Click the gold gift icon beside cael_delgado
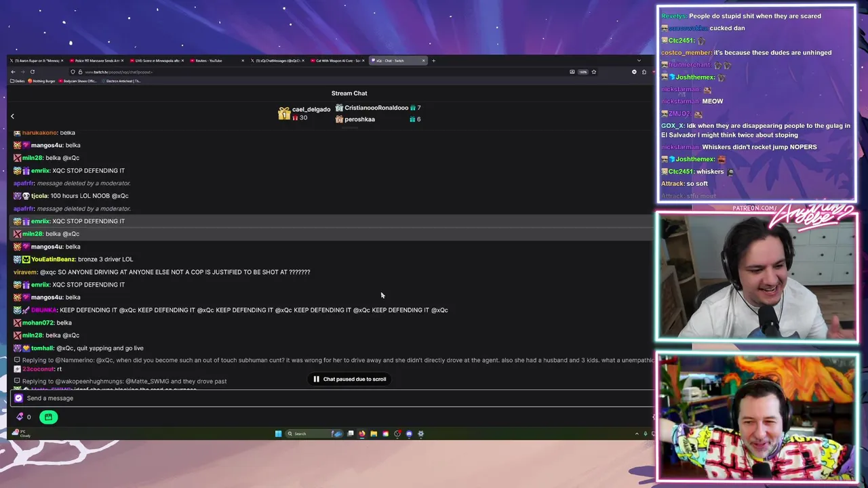 pyautogui.click(x=284, y=114)
